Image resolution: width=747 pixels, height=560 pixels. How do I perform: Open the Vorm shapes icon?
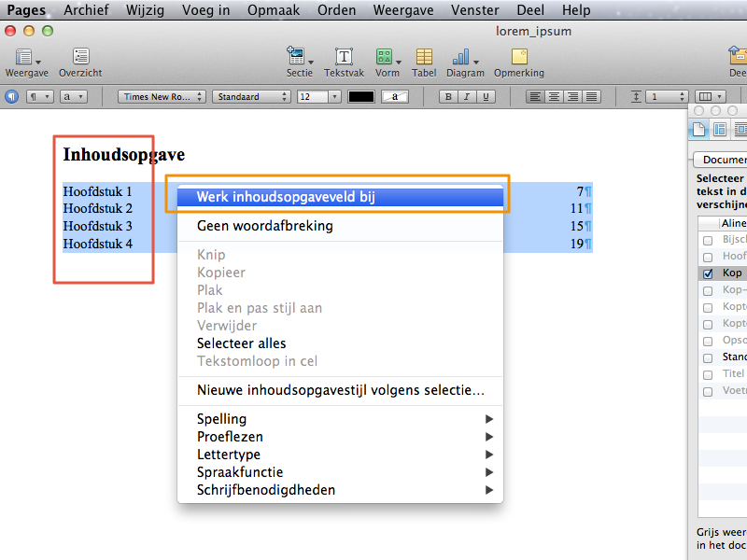coord(388,57)
